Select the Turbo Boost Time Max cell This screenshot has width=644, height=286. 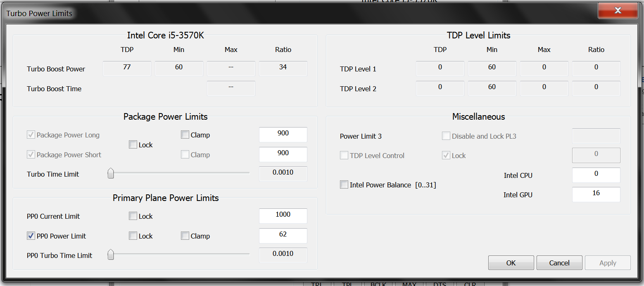pyautogui.click(x=231, y=88)
